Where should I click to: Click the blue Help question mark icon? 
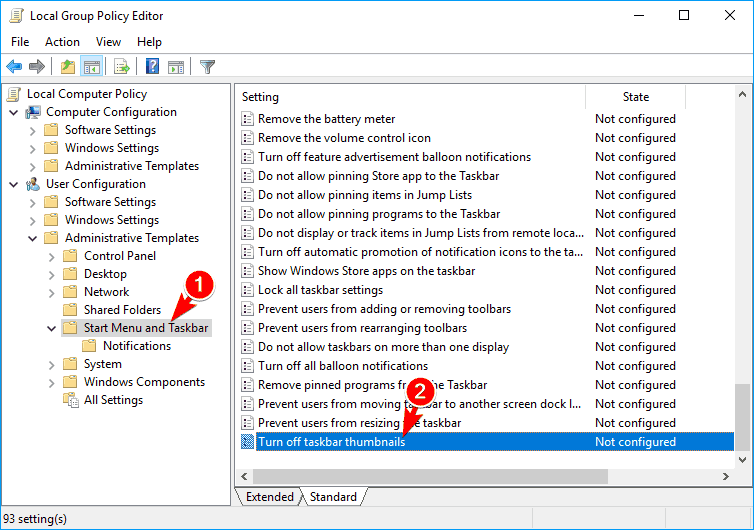pyautogui.click(x=152, y=67)
